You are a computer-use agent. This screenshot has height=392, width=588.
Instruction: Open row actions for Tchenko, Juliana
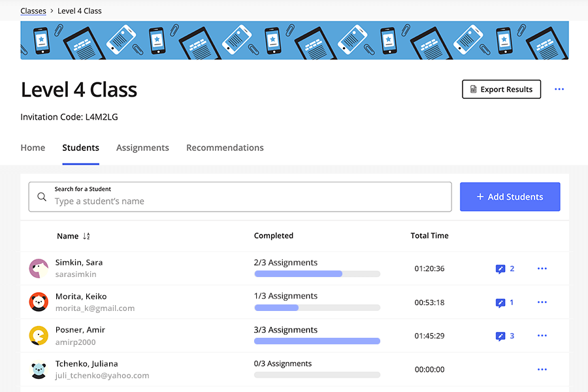(542, 369)
